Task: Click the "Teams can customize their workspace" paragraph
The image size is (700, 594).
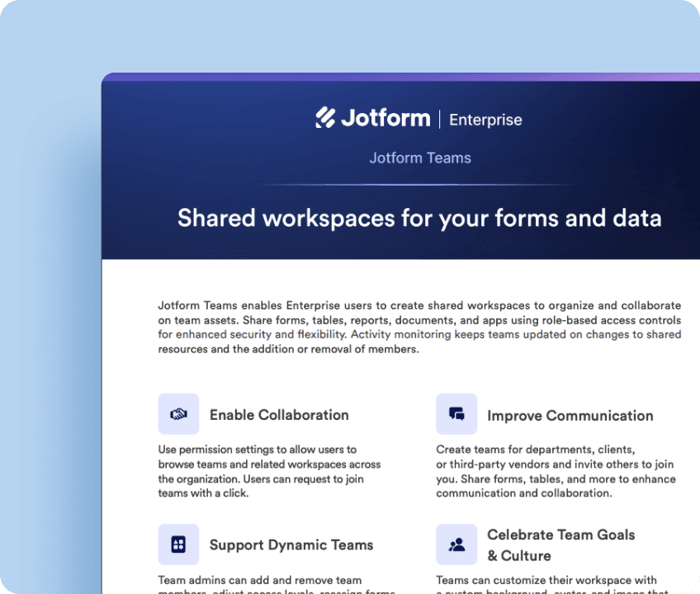Action: (x=546, y=581)
